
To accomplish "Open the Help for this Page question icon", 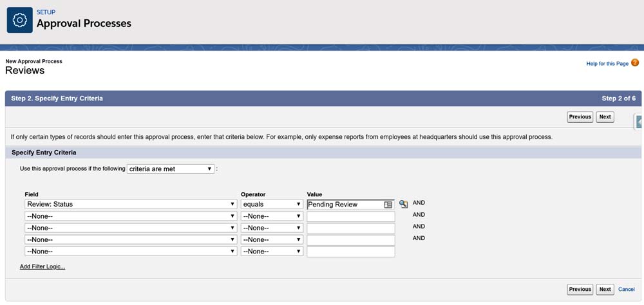I will coord(635,63).
